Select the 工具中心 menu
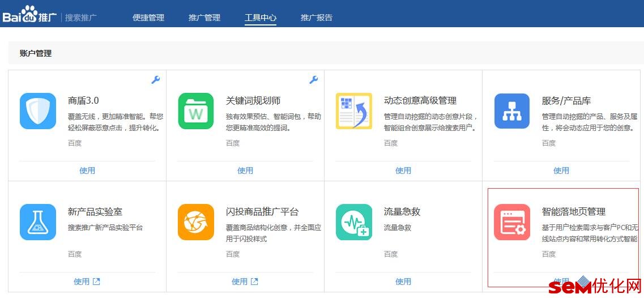644x298 pixels. click(261, 18)
